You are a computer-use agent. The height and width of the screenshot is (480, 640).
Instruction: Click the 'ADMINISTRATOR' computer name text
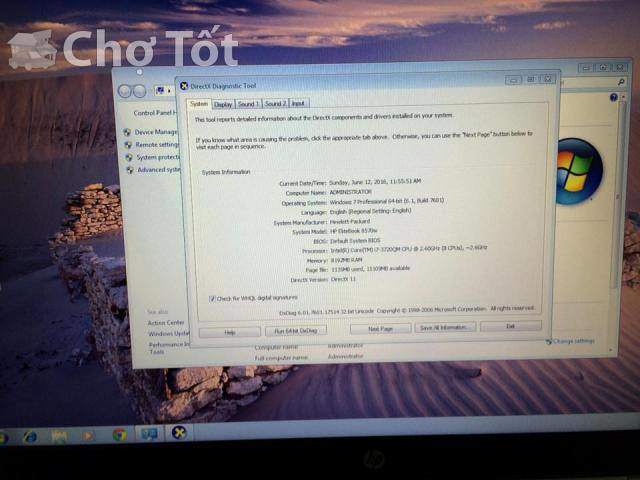point(351,192)
